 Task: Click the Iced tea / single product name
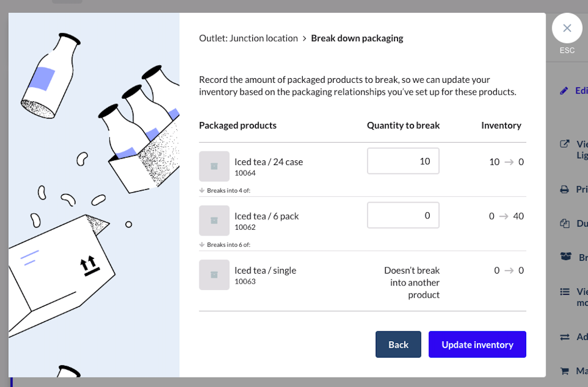tap(265, 270)
